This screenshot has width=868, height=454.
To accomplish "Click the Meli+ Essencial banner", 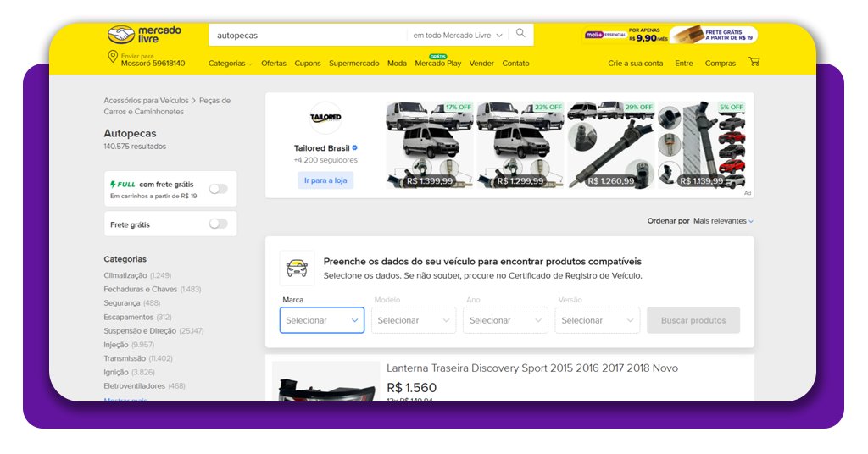I will click(626, 36).
